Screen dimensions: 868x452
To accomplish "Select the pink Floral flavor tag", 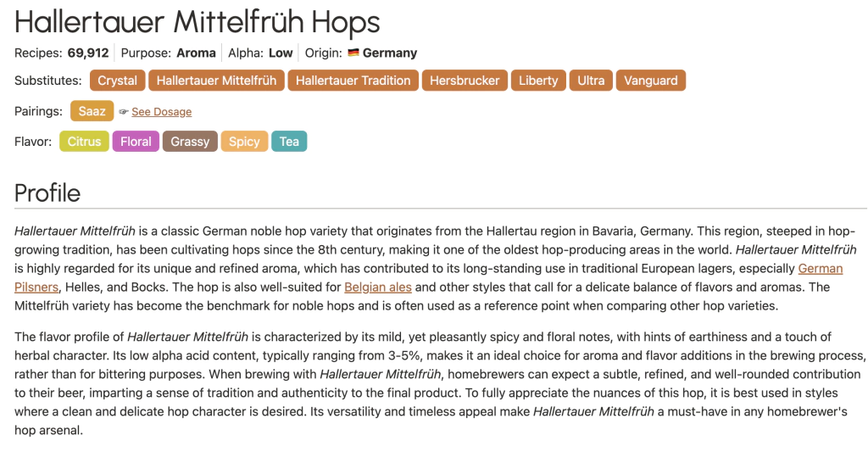I will pyautogui.click(x=136, y=142).
